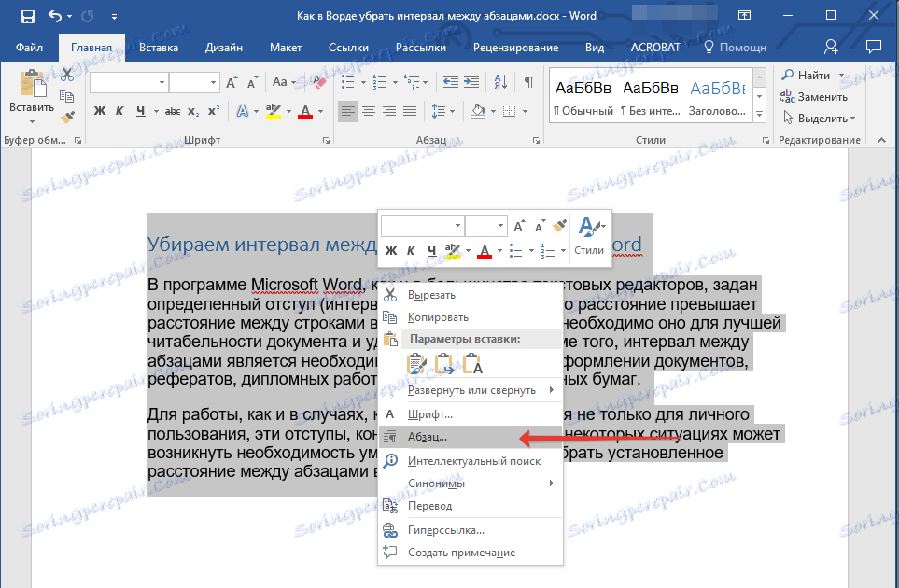Apply the Без интервала style

[x=650, y=97]
